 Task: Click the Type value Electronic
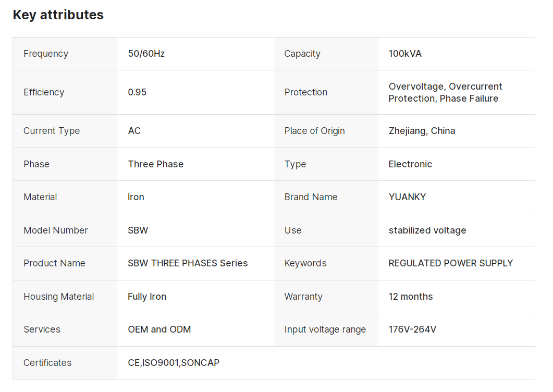[410, 164]
